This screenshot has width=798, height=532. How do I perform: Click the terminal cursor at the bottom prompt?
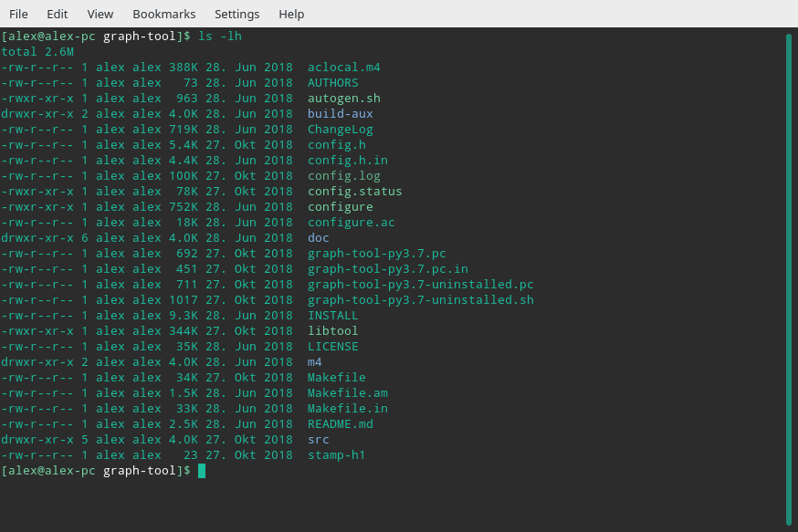pyautogui.click(x=202, y=471)
